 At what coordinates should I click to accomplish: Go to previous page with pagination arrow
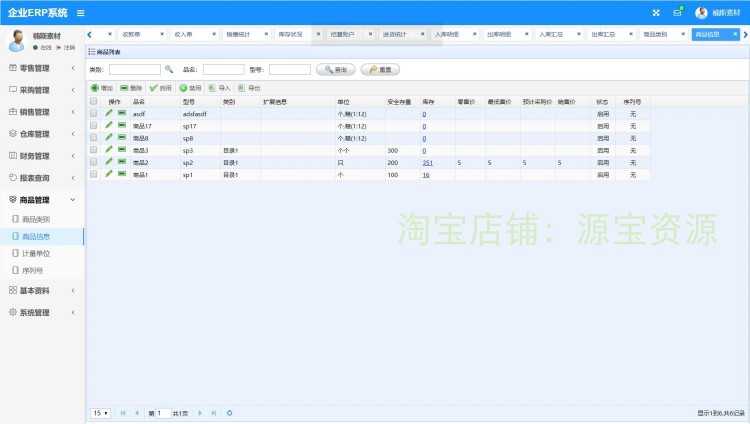[137, 413]
